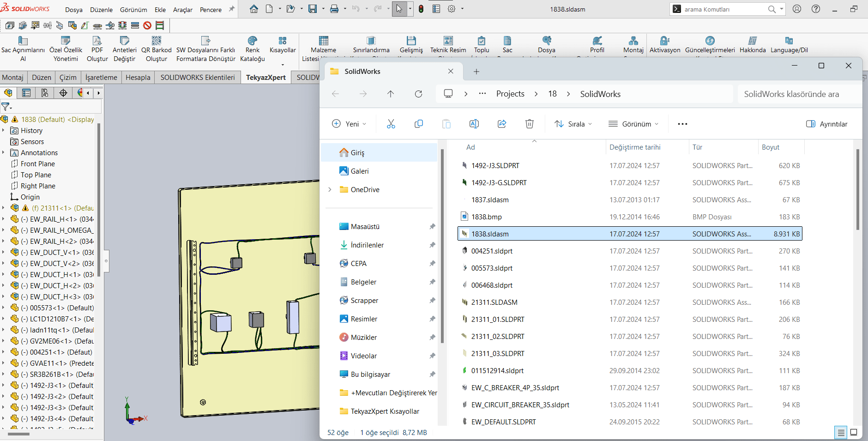Expand 21311<1> component in tree
This screenshot has height=441, width=868.
[x=4, y=208]
